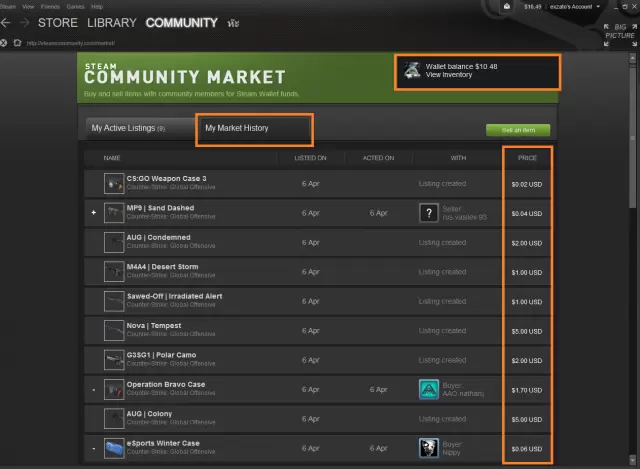Open the Steam menu
Image resolution: width=640 pixels, height=469 pixels.
click(x=7, y=7)
